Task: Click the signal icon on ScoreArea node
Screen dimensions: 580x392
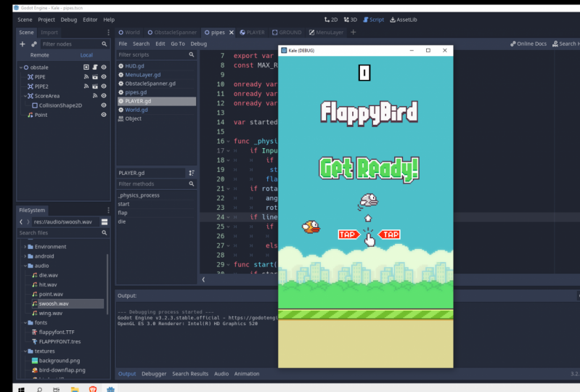Action: click(95, 96)
